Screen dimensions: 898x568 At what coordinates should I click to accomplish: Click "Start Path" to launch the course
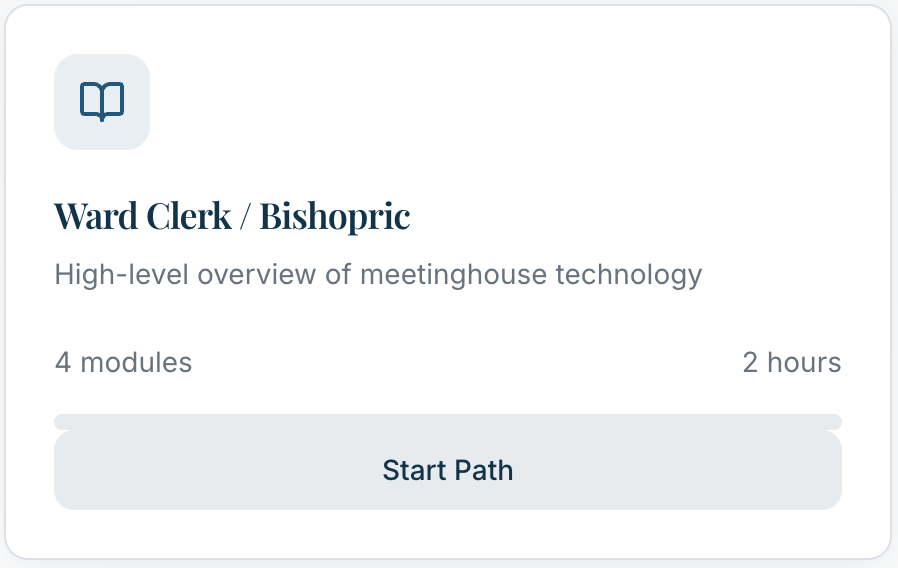pyautogui.click(x=447, y=470)
